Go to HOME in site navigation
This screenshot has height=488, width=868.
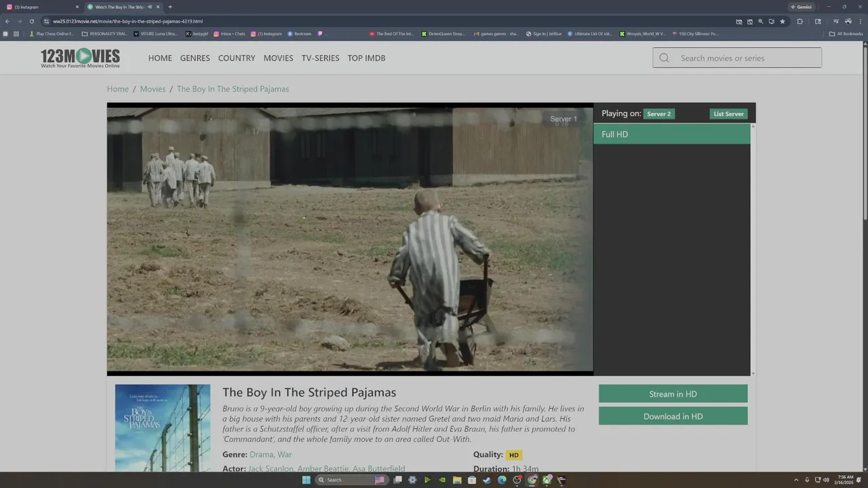(160, 58)
